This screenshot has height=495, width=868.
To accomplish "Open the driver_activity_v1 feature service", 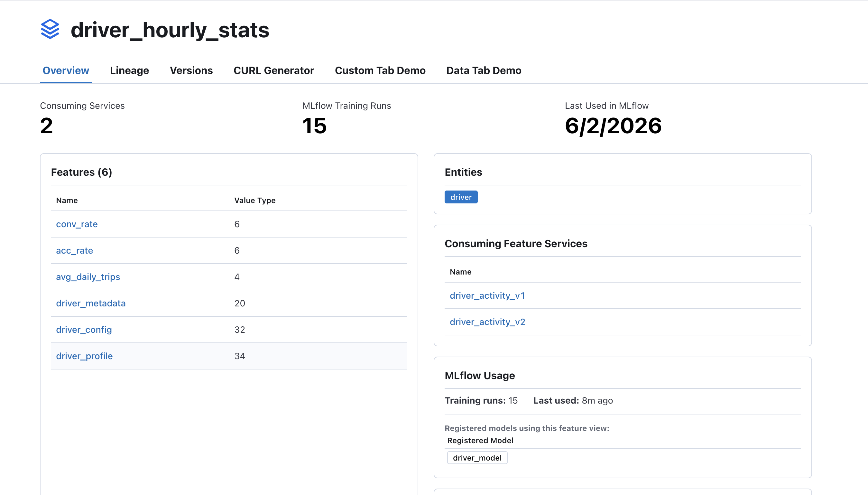I will 487,295.
